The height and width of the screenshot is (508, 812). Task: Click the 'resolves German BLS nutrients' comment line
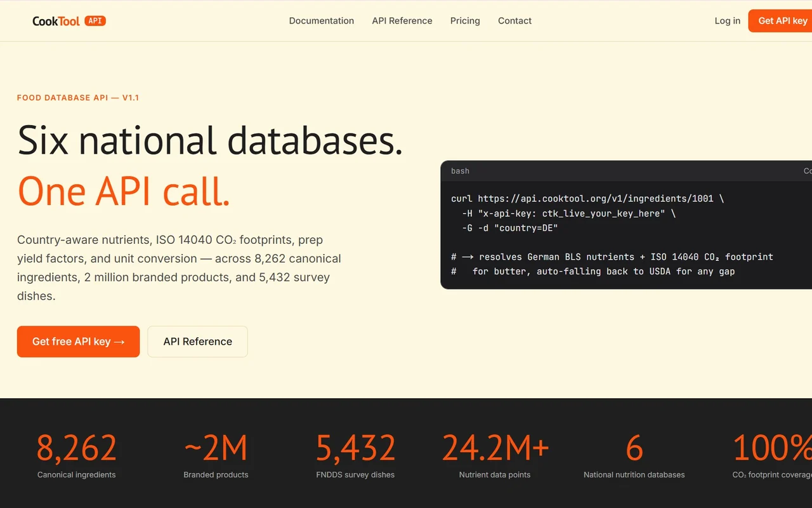[x=612, y=257]
